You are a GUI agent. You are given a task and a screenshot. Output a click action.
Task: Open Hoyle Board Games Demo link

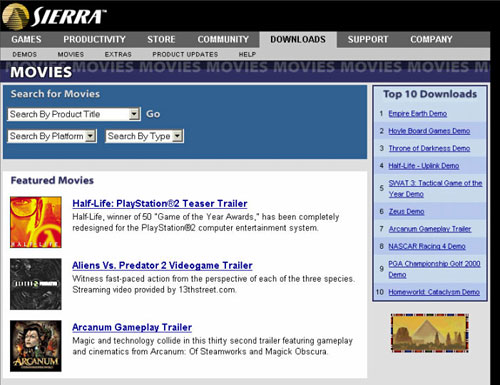[x=429, y=131]
